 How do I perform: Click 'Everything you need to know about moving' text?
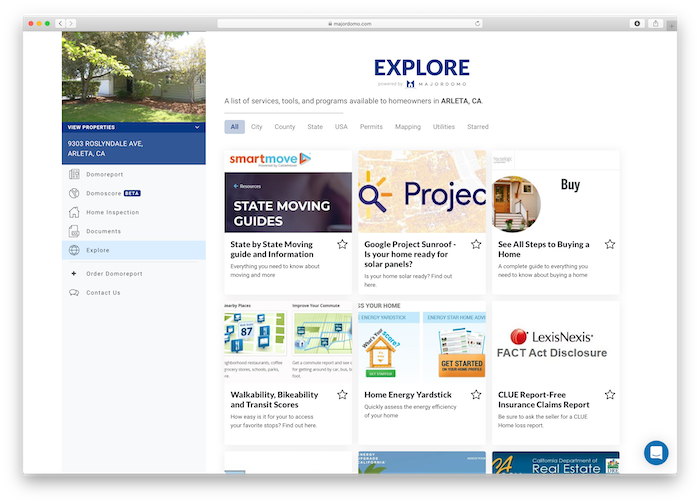[x=275, y=271]
